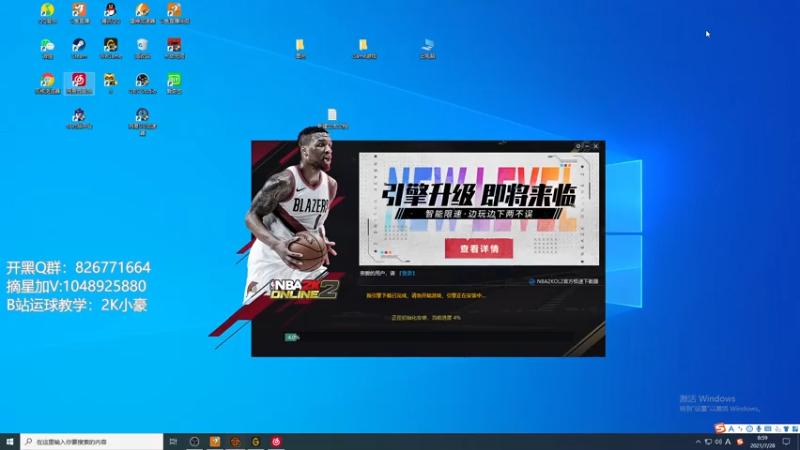Click the taskbar search input box
Viewport: 800px width, 450px height.
coord(92,441)
